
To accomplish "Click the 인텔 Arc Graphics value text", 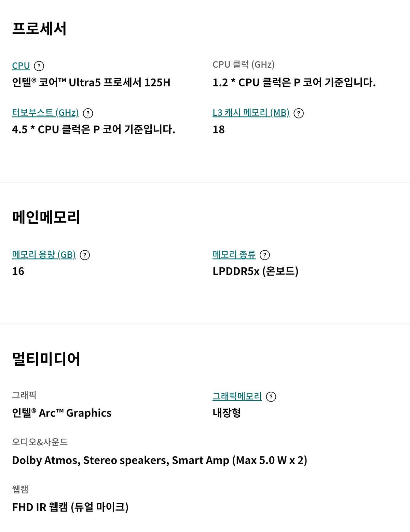I will click(62, 413).
